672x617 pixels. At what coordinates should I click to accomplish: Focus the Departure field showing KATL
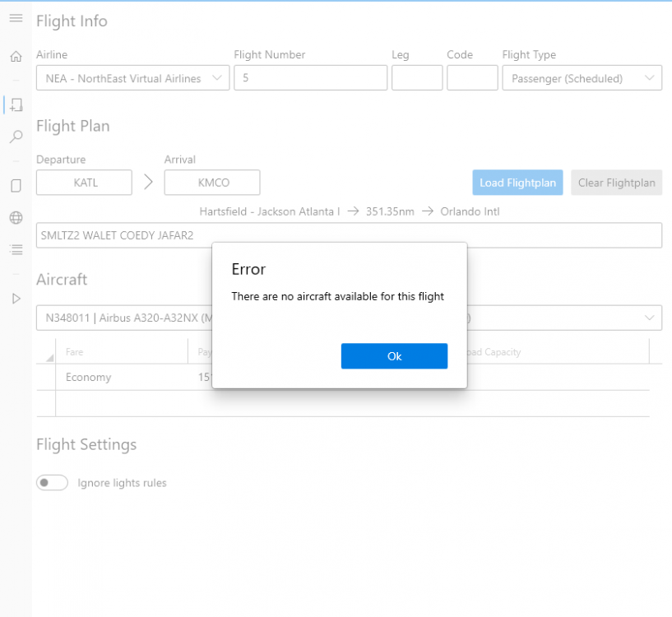pyautogui.click(x=85, y=183)
